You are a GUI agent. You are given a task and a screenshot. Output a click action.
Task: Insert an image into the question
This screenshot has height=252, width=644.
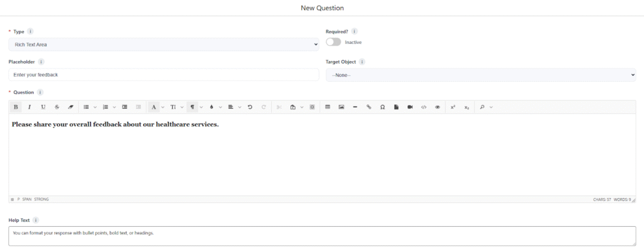pos(341,107)
